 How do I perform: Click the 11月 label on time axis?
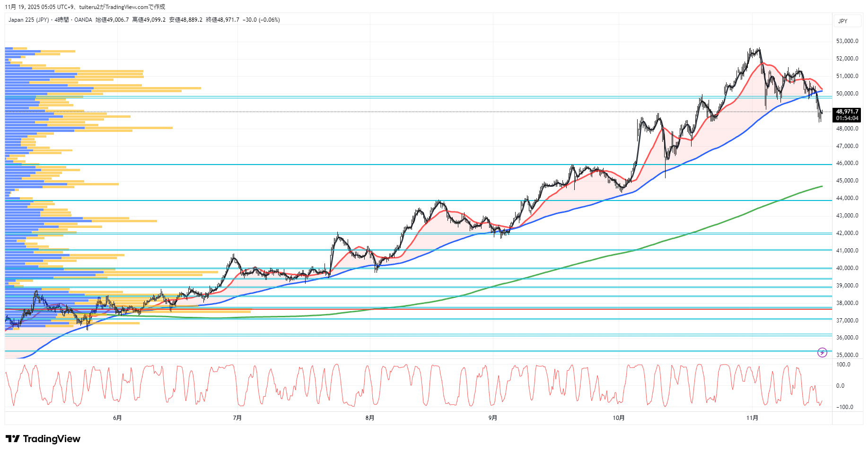(x=752, y=418)
